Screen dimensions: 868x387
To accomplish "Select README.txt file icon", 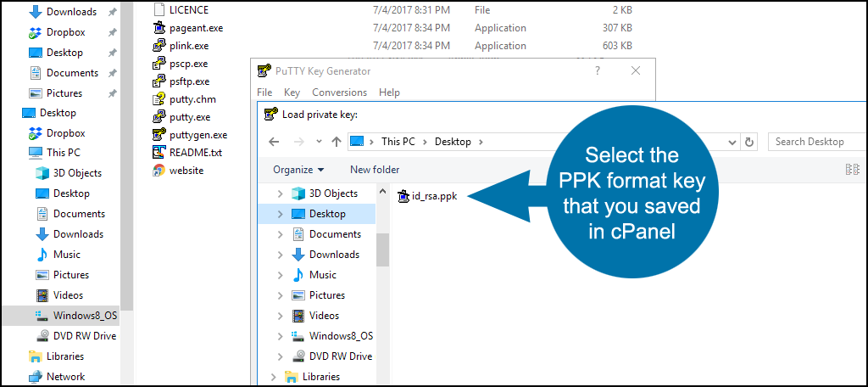I will tap(159, 153).
